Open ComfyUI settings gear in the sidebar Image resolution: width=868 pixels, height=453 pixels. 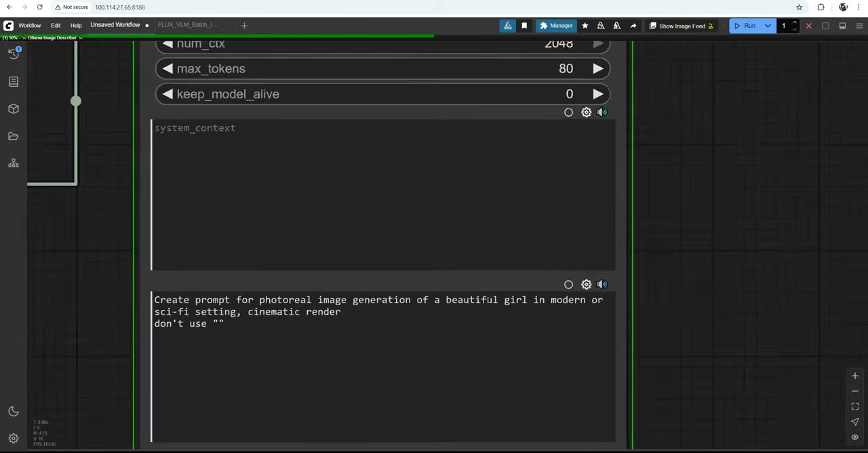[14, 439]
